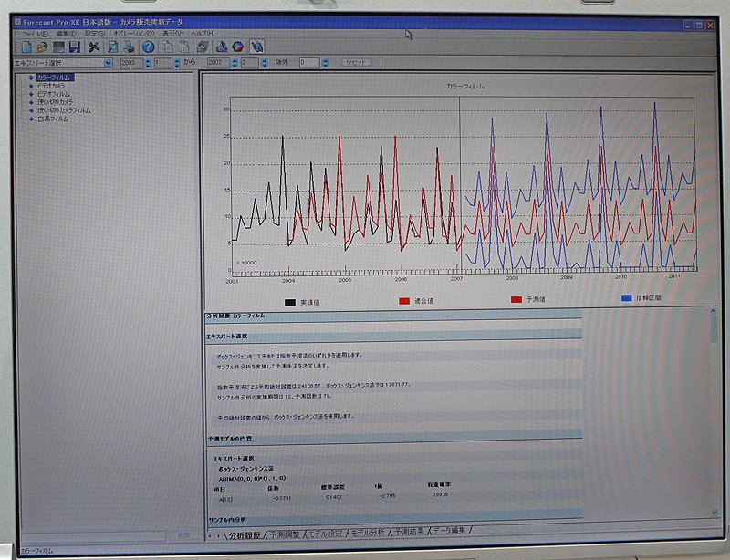Click the tab strip scroll-left arrow
Screen dimensions: 730x560
pyautogui.click(x=210, y=536)
